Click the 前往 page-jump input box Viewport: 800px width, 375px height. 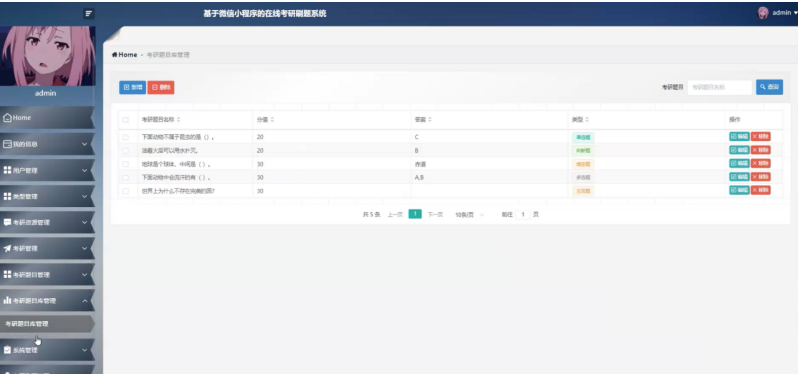pyautogui.click(x=523, y=215)
